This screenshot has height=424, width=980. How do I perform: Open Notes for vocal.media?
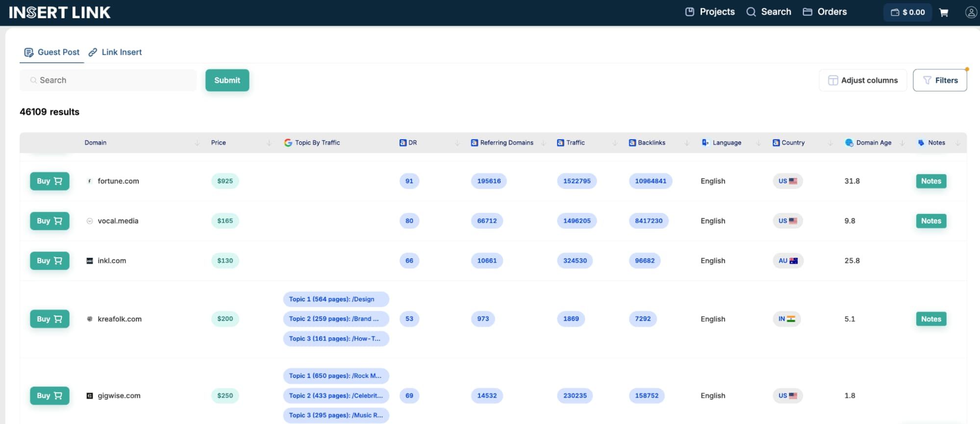[931, 221]
